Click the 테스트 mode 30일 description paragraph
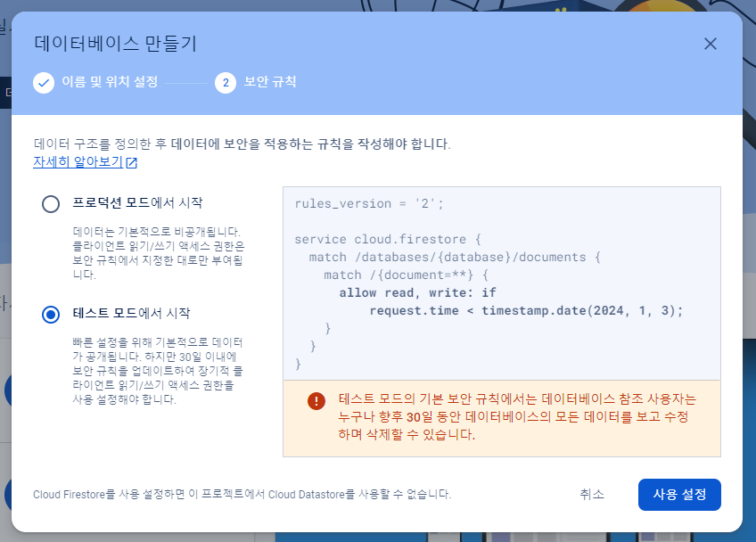Screen dimensions: 756x542 (158, 371)
